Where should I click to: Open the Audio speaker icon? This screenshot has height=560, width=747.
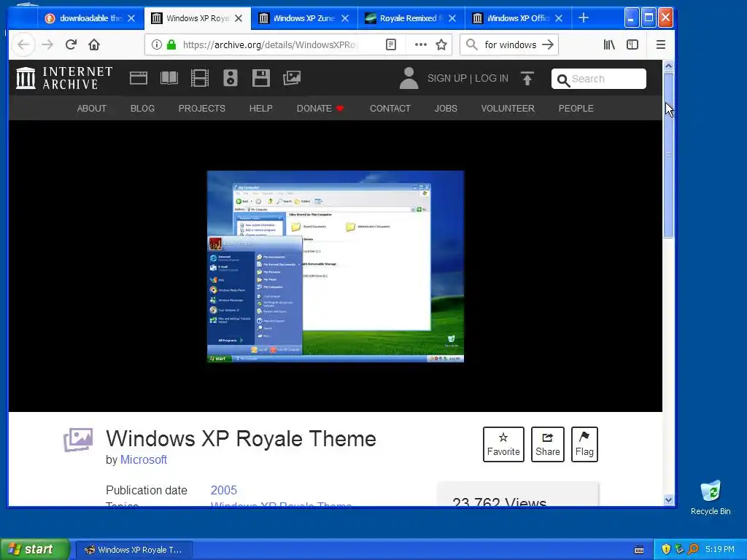(230, 78)
